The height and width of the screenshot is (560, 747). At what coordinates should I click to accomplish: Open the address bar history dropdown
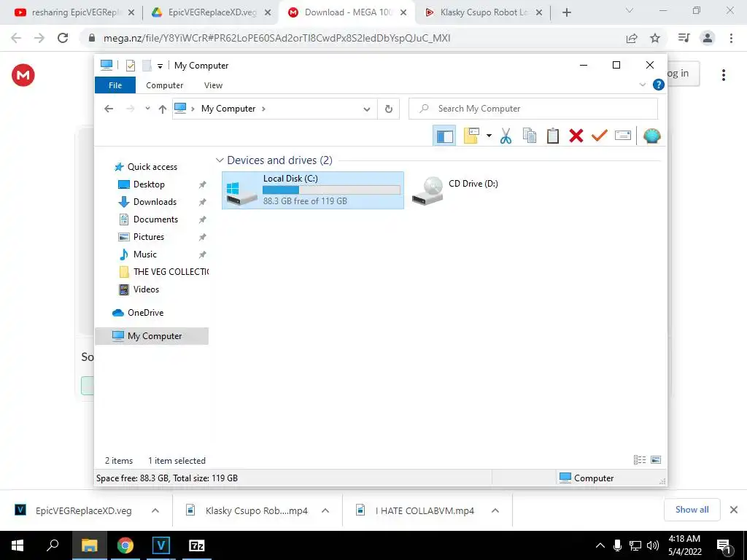click(x=366, y=109)
